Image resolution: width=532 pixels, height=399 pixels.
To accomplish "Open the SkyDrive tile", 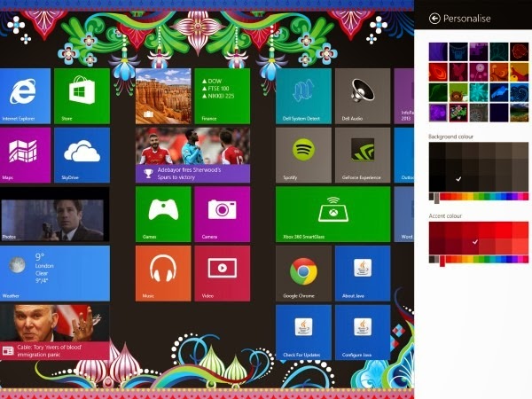I will [82, 155].
